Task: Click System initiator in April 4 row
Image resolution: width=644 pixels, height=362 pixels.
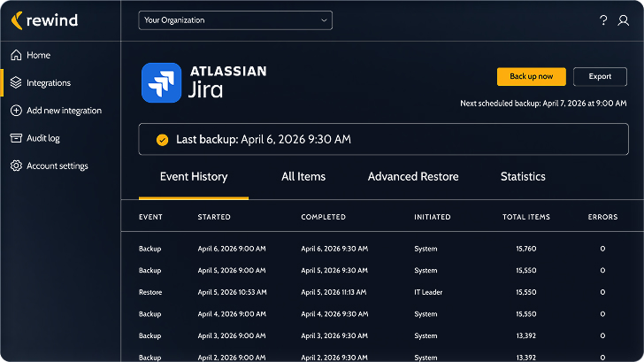Action: 425,314
